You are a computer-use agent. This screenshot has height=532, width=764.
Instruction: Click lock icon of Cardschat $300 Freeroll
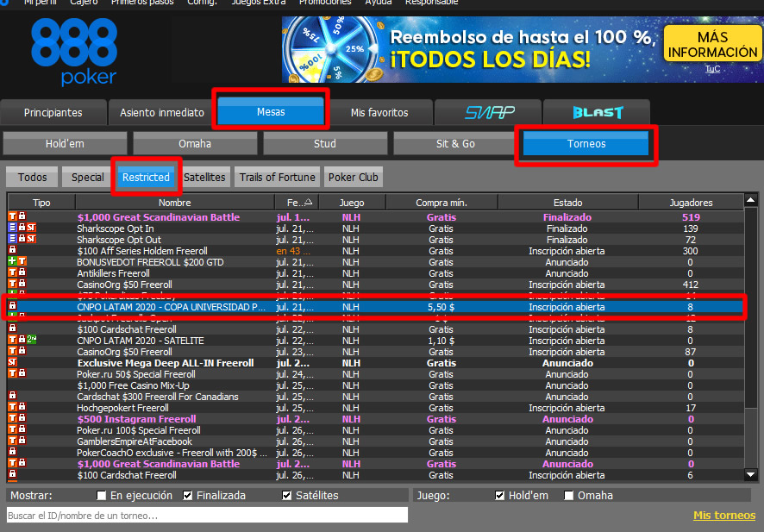tap(13, 396)
